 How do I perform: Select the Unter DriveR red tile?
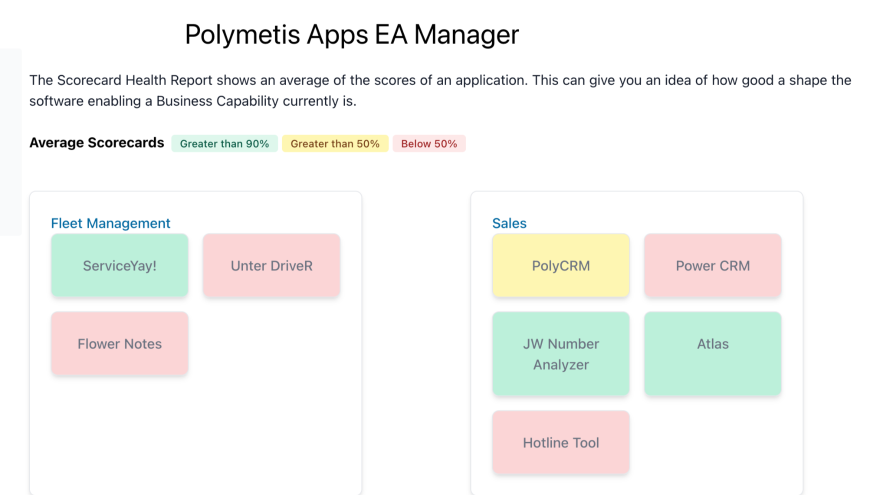(x=272, y=266)
